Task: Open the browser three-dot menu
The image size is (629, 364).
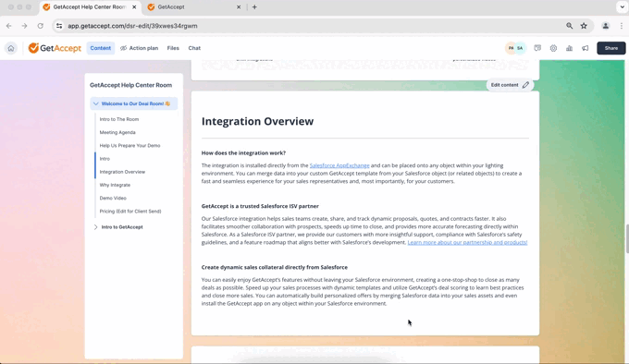Action: (x=621, y=26)
